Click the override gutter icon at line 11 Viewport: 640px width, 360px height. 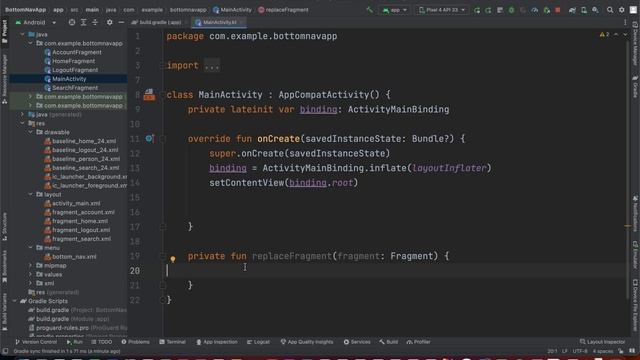pos(149,139)
